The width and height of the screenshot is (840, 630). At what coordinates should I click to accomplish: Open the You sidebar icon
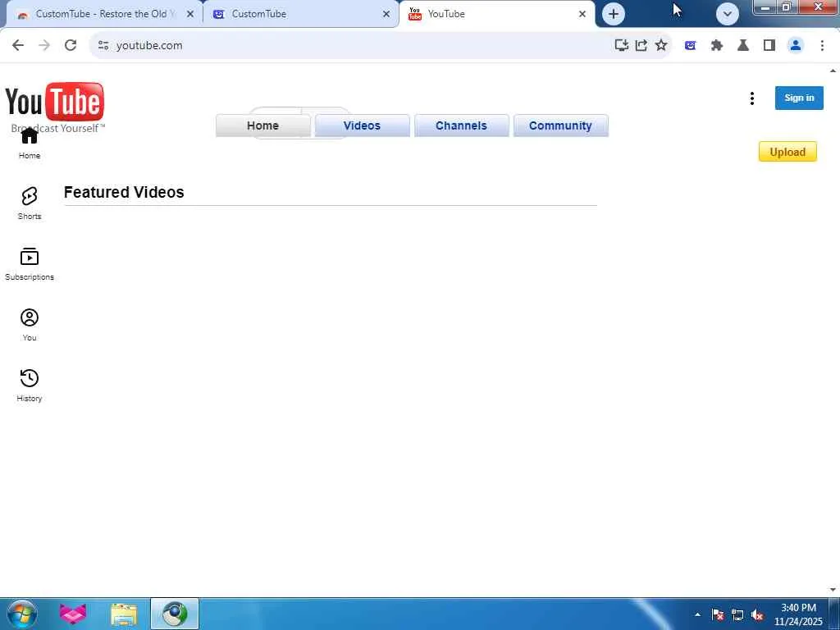[29, 325]
